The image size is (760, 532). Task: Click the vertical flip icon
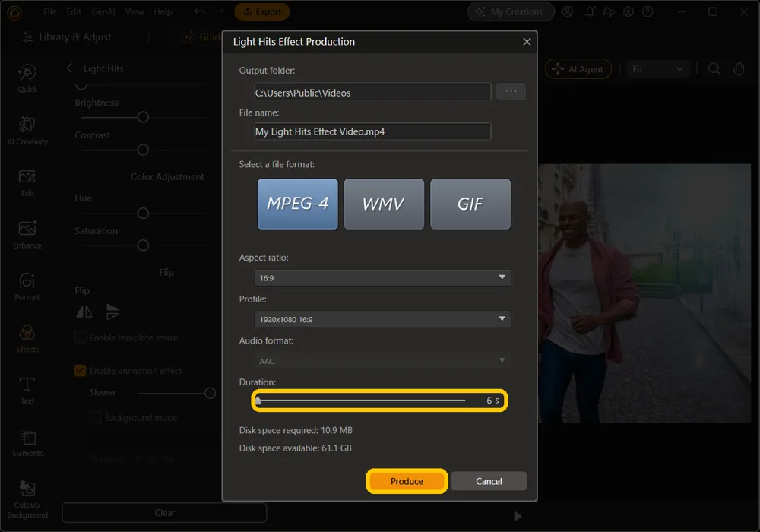point(112,312)
